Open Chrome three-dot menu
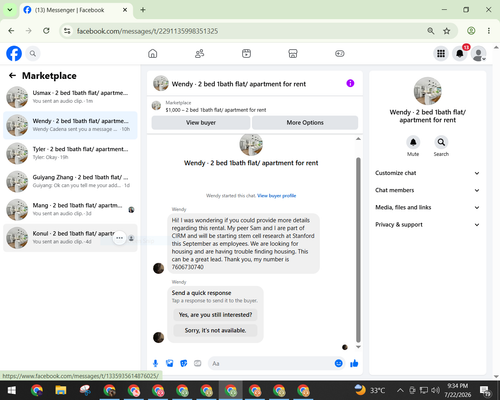The image size is (500, 400). point(489,31)
